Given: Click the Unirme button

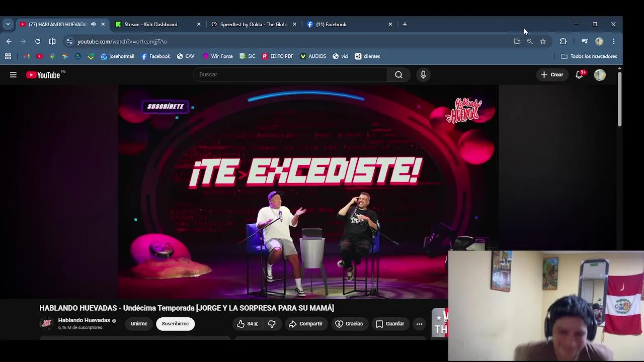Looking at the screenshot, I should tap(139, 324).
